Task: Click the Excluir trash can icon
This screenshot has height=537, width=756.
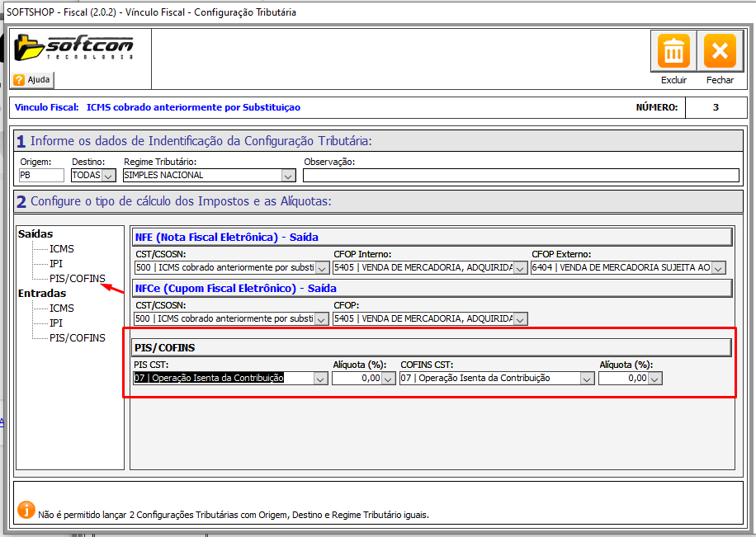Action: 674,52
